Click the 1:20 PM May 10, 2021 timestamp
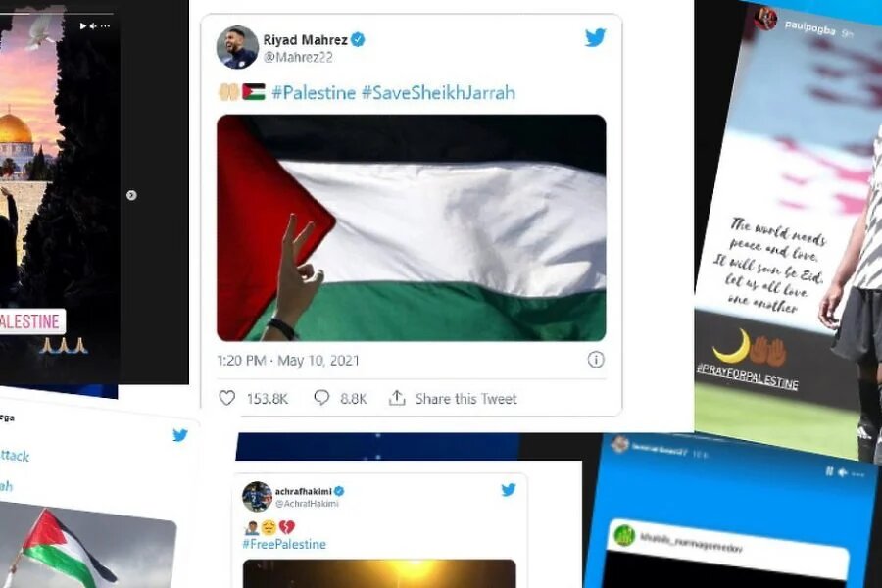This screenshot has height=588, width=882. click(288, 360)
